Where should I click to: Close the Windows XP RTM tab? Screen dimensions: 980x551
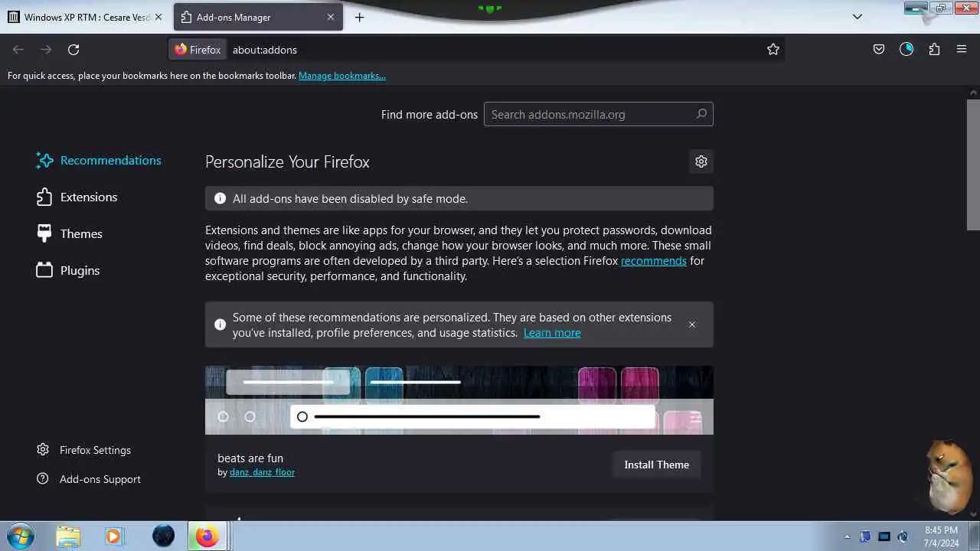pyautogui.click(x=158, y=17)
